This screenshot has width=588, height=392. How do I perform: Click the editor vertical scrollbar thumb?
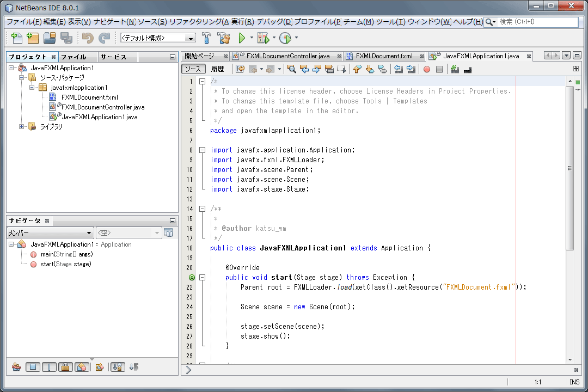coord(569,168)
